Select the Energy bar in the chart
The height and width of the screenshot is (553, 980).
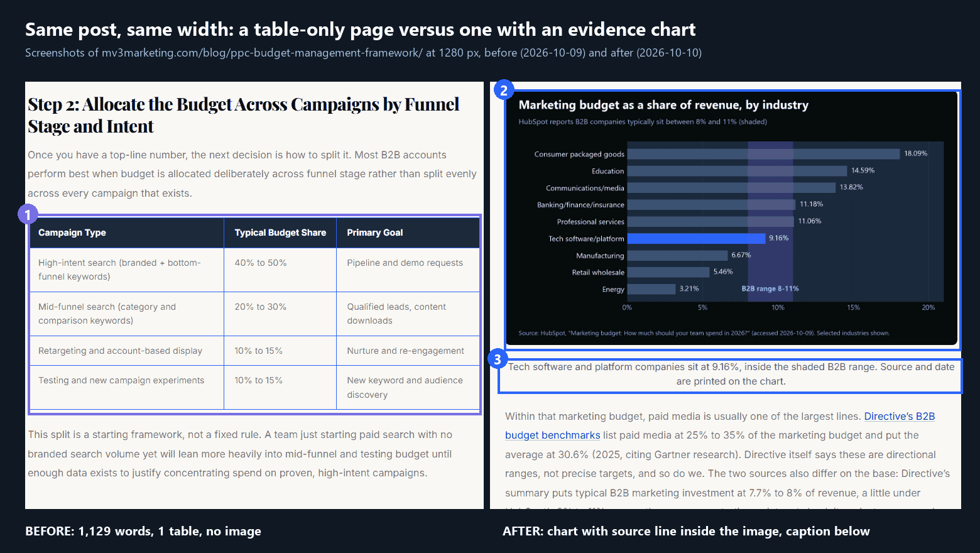click(651, 289)
